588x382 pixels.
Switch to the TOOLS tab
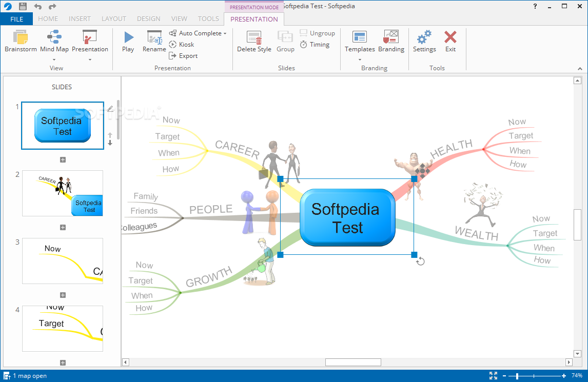208,19
